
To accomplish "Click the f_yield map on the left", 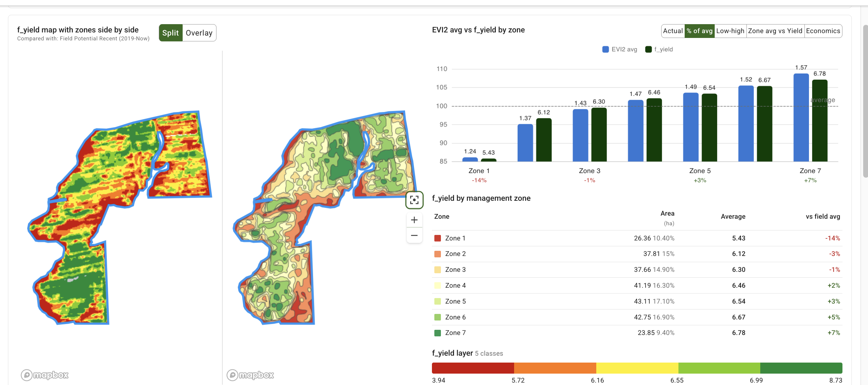I will (x=119, y=217).
